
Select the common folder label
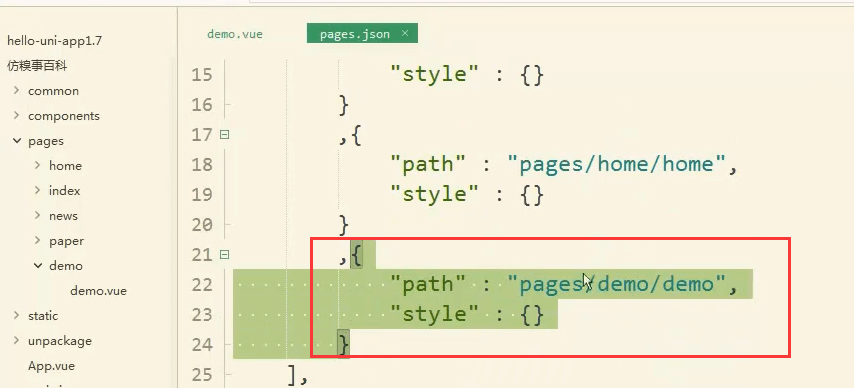click(x=53, y=91)
